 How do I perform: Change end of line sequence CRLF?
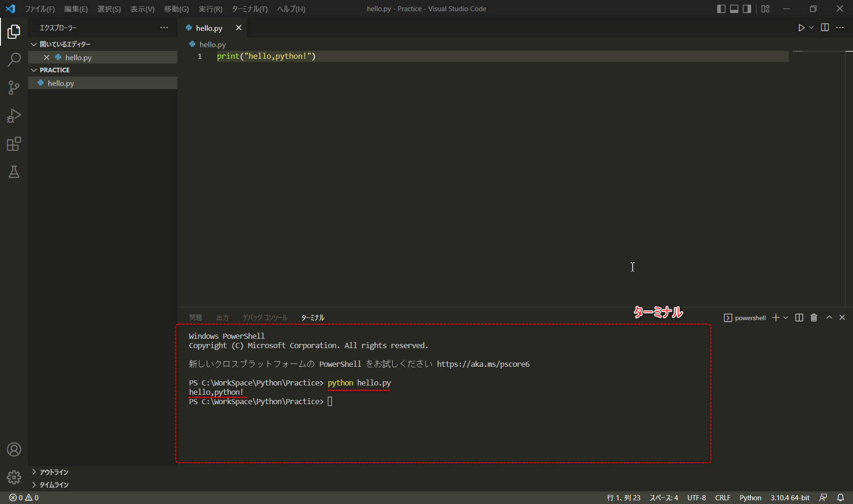723,498
